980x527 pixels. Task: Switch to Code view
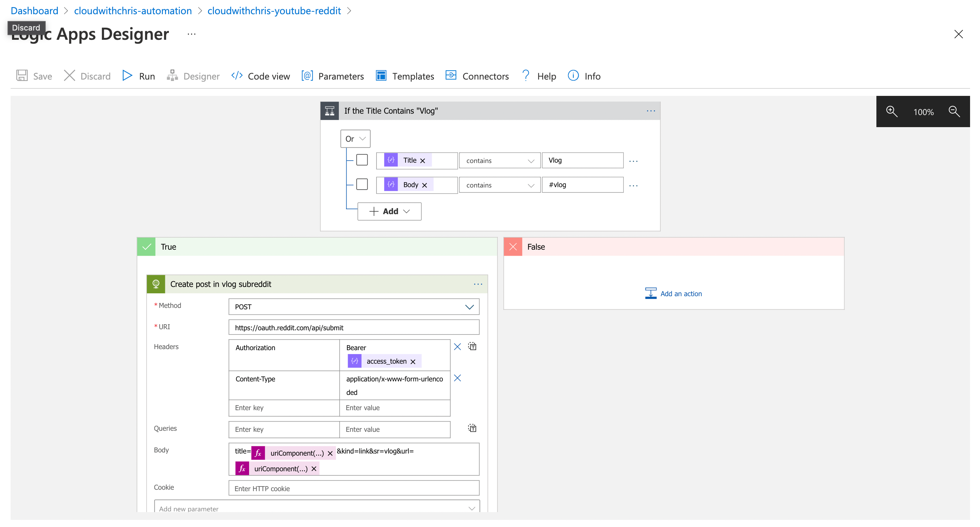click(x=260, y=76)
